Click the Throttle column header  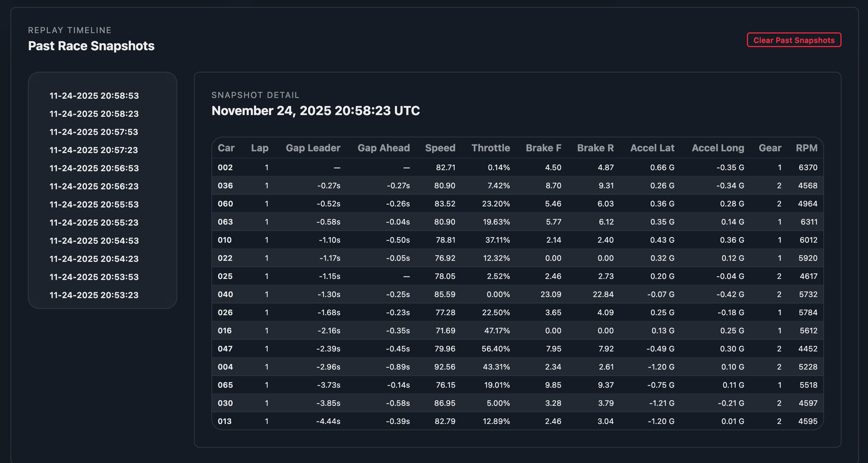[x=491, y=148]
